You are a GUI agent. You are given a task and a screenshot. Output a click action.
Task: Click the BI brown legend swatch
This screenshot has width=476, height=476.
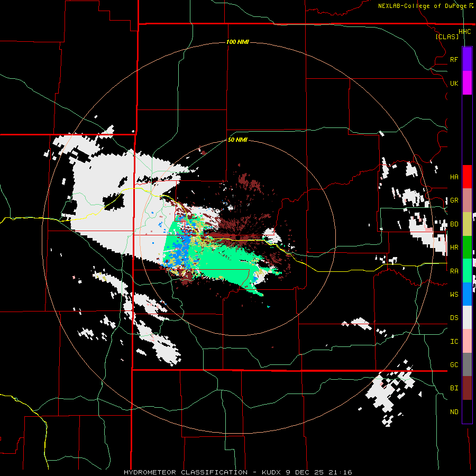[467, 388]
